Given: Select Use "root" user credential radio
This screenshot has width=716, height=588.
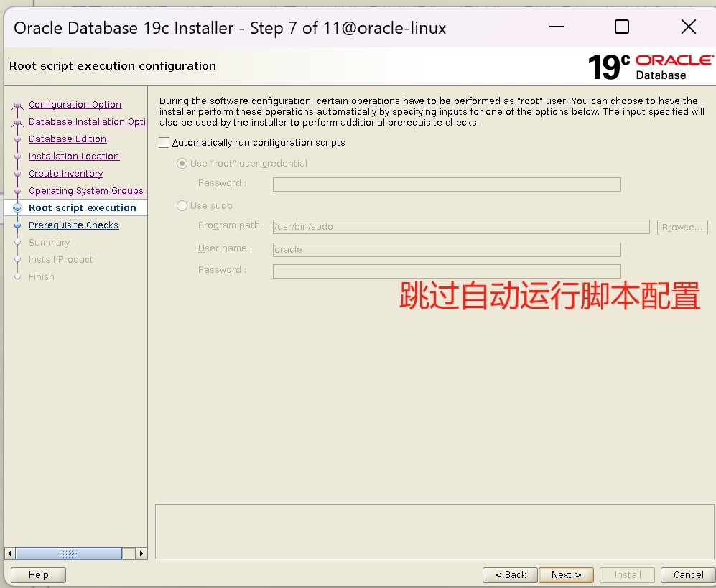Looking at the screenshot, I should pyautogui.click(x=182, y=163).
